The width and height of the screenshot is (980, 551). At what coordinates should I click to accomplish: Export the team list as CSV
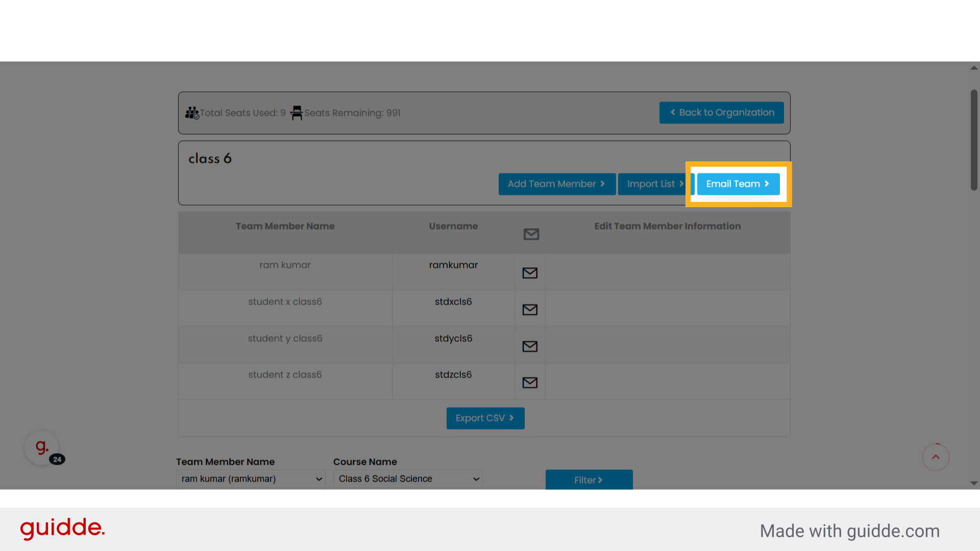485,418
